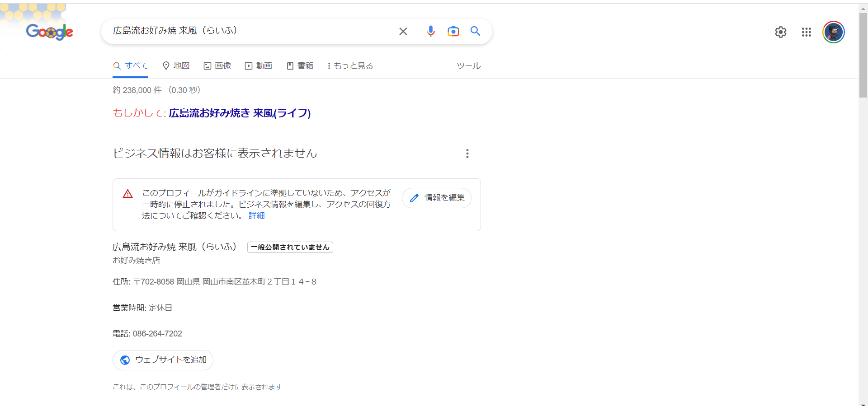Expand the もっと見る menu
The width and height of the screenshot is (868, 406).
tap(350, 66)
